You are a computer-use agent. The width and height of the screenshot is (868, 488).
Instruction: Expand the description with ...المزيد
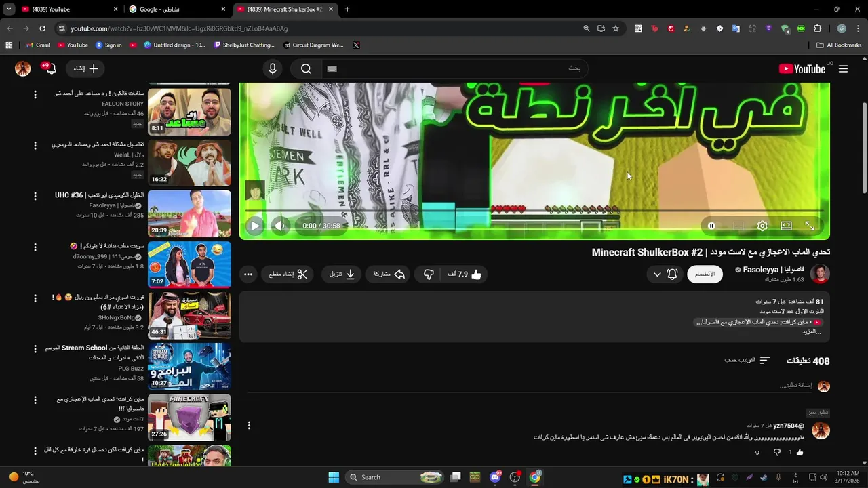812,331
